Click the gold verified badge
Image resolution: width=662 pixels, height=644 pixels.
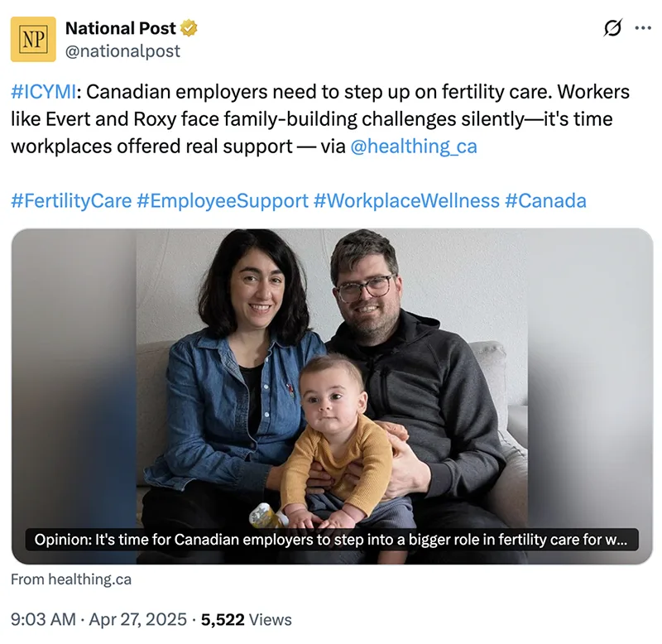pyautogui.click(x=189, y=29)
